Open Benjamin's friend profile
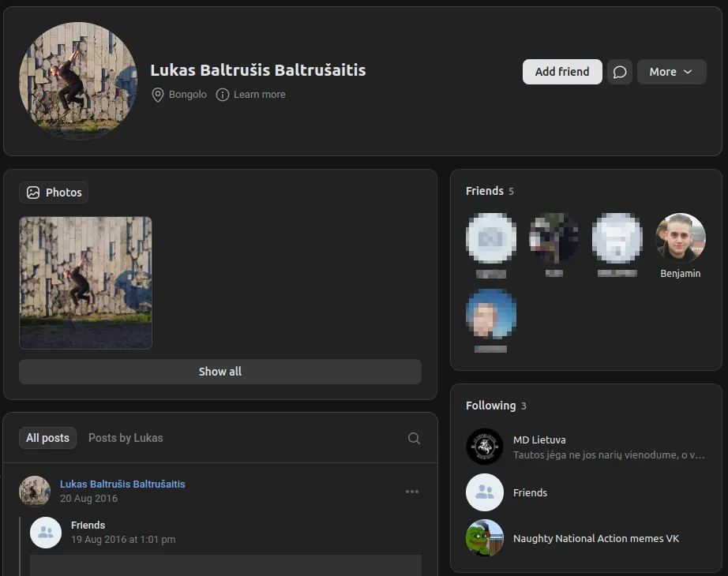The image size is (728, 576). pyautogui.click(x=680, y=238)
